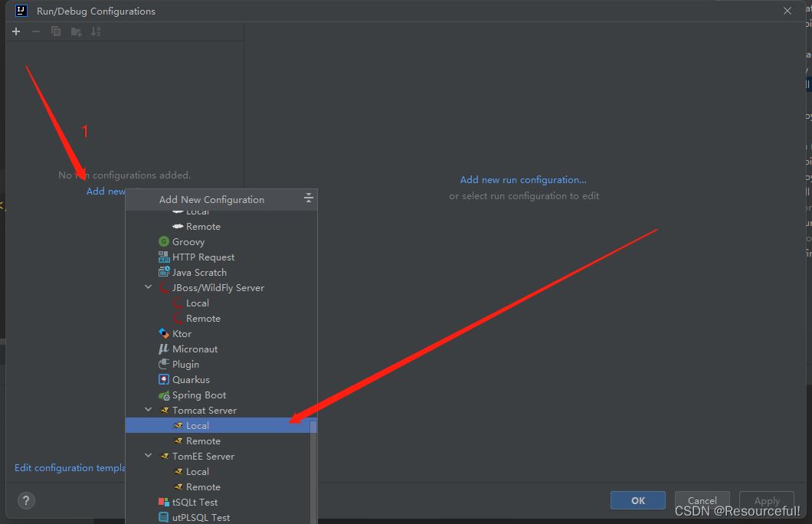Click the tSQLt Test label text
Image resolution: width=812 pixels, height=524 pixels.
195,503
